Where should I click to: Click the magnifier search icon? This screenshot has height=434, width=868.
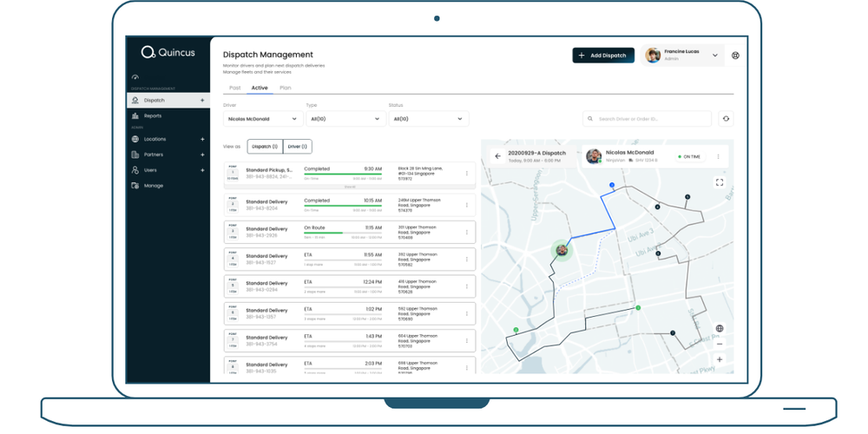[x=590, y=118]
